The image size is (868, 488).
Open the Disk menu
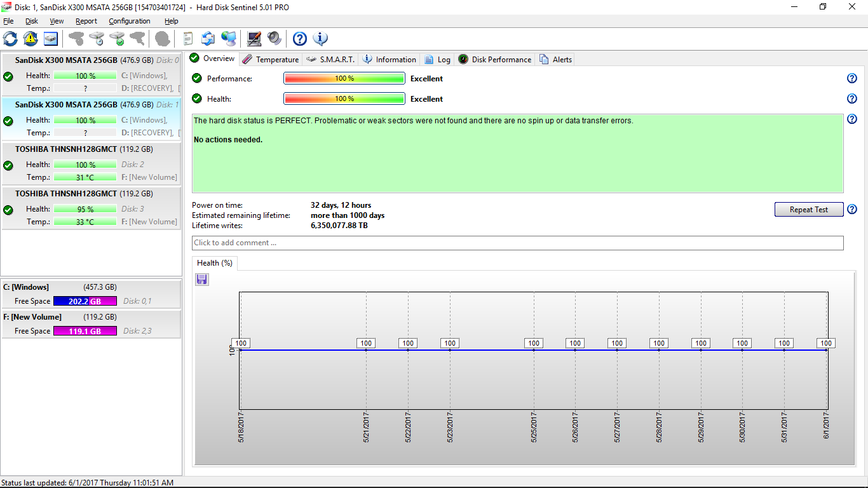click(x=32, y=21)
